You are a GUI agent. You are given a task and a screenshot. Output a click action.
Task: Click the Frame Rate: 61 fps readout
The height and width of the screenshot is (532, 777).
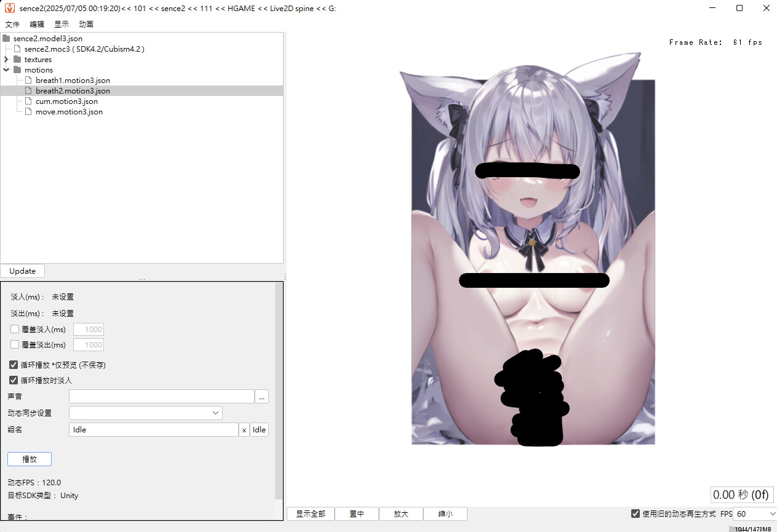click(x=715, y=42)
